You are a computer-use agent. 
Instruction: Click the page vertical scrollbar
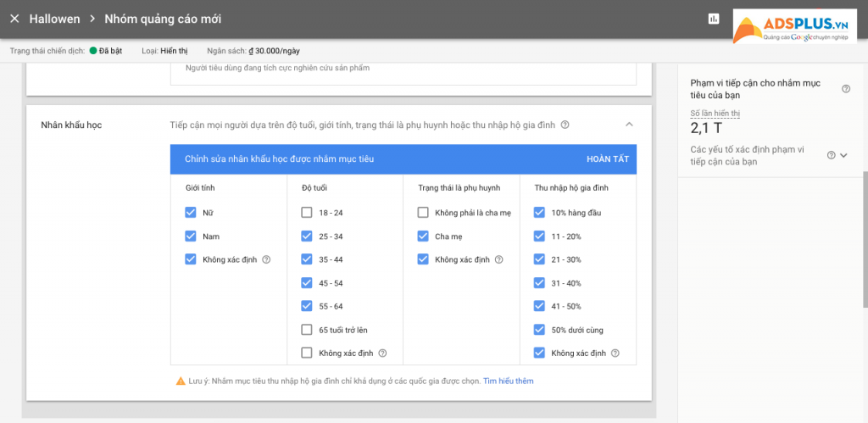point(865,239)
